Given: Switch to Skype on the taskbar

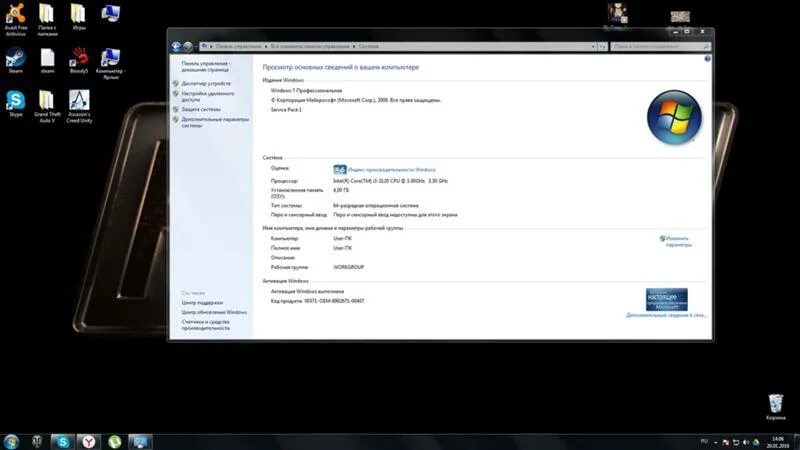Looking at the screenshot, I should (63, 441).
